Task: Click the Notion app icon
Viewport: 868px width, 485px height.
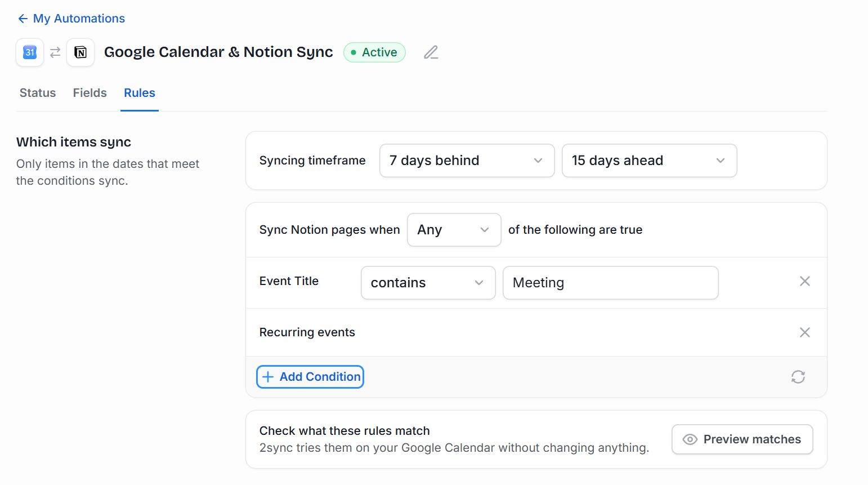Action: pos(80,52)
